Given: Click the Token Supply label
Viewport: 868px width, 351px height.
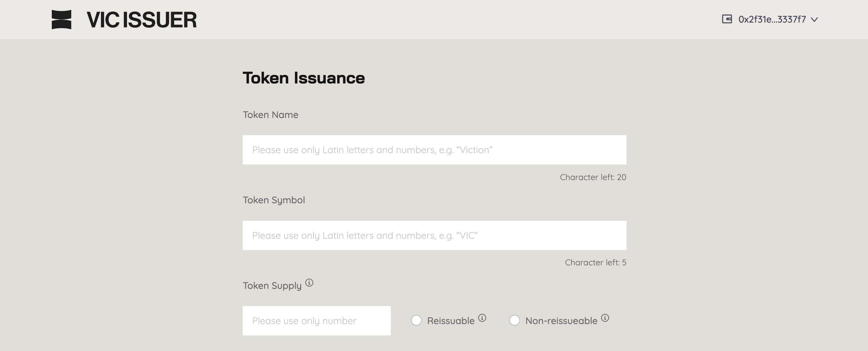Looking at the screenshot, I should (272, 286).
